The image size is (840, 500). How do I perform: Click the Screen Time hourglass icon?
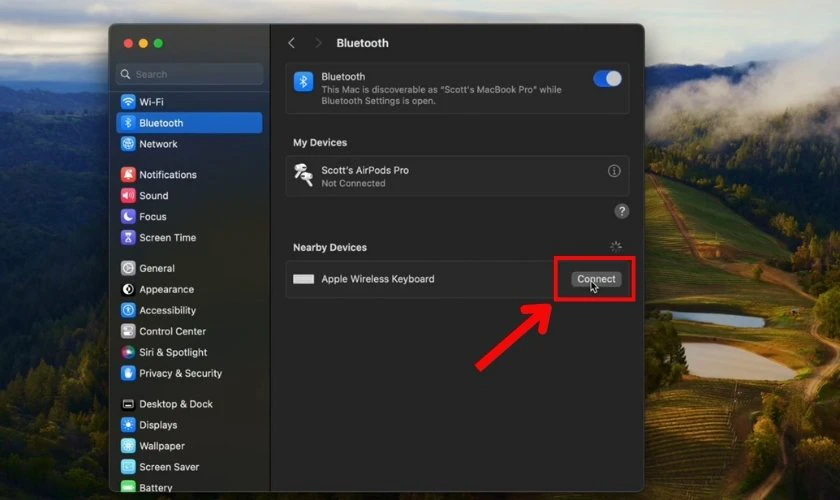[x=128, y=237]
